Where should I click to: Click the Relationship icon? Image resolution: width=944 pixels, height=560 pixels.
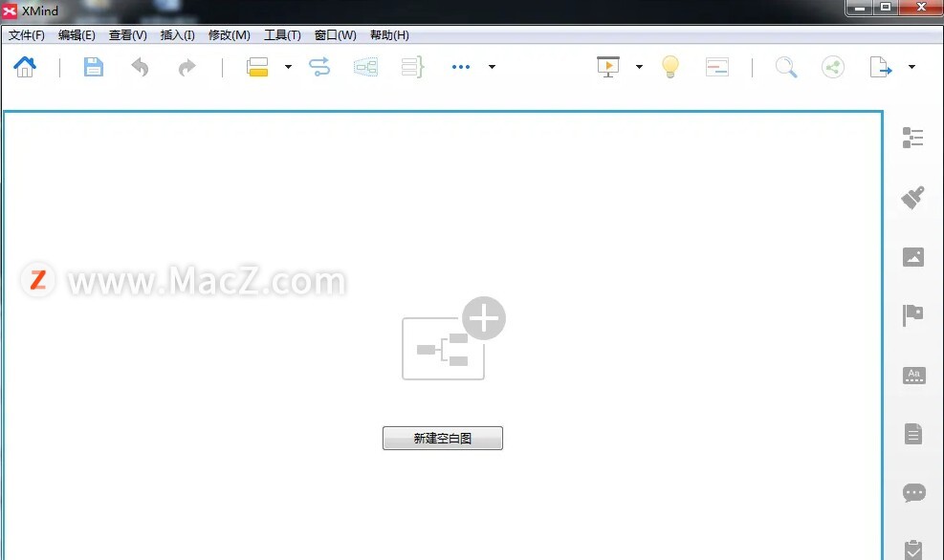pos(319,67)
